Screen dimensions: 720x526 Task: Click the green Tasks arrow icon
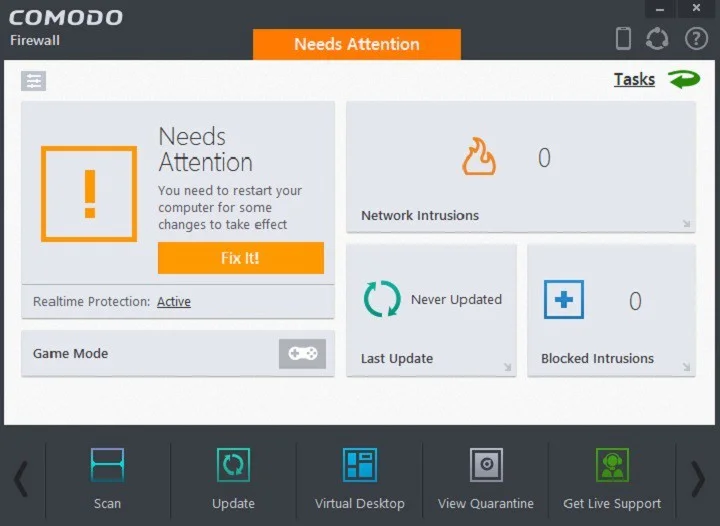(684, 79)
